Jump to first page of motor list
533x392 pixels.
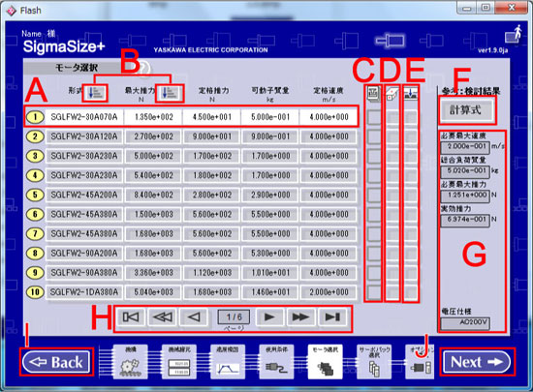tap(131, 317)
